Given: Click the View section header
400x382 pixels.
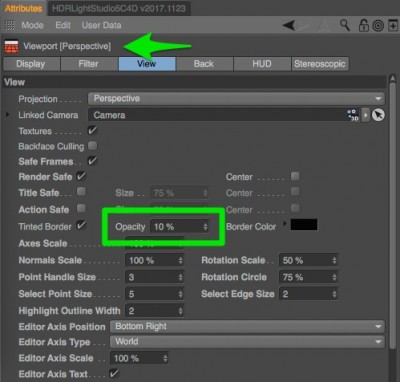Looking at the screenshot, I should coord(194,82).
